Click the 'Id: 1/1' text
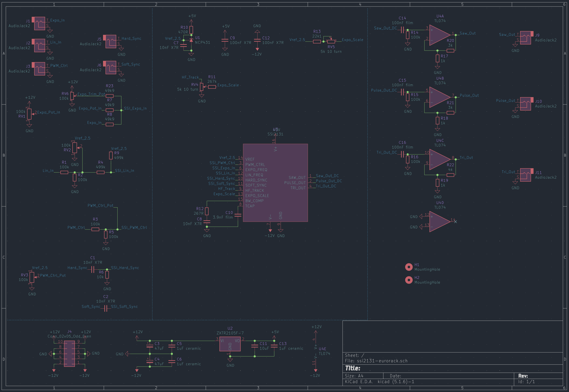The width and height of the screenshot is (569, 392). 526,382
